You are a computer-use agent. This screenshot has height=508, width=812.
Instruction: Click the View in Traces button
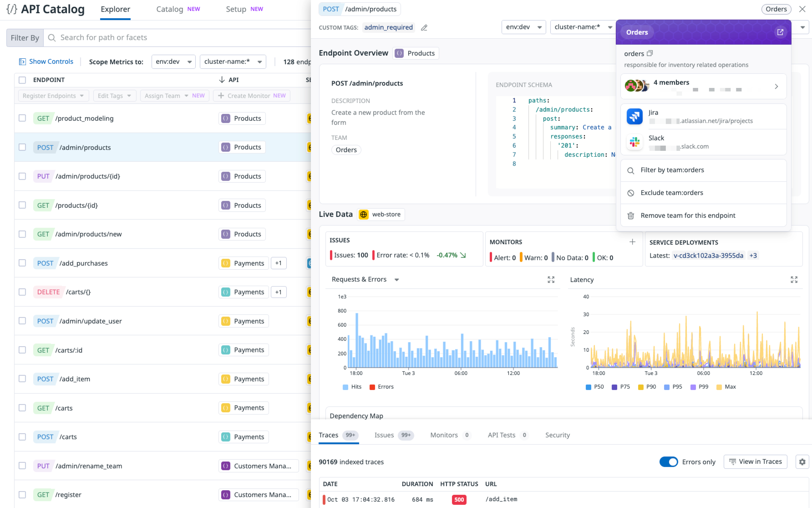[x=755, y=462]
